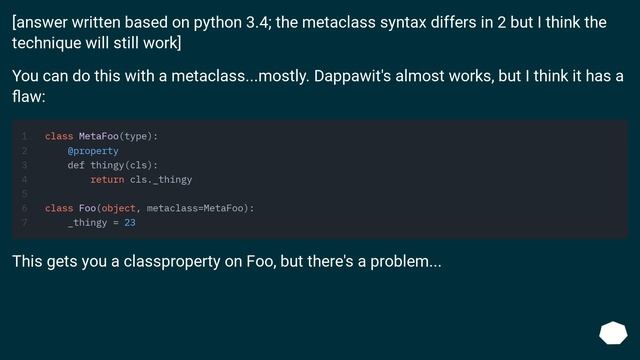Click the @property decorator in the code
This screenshot has width=640, height=360.
click(93, 151)
